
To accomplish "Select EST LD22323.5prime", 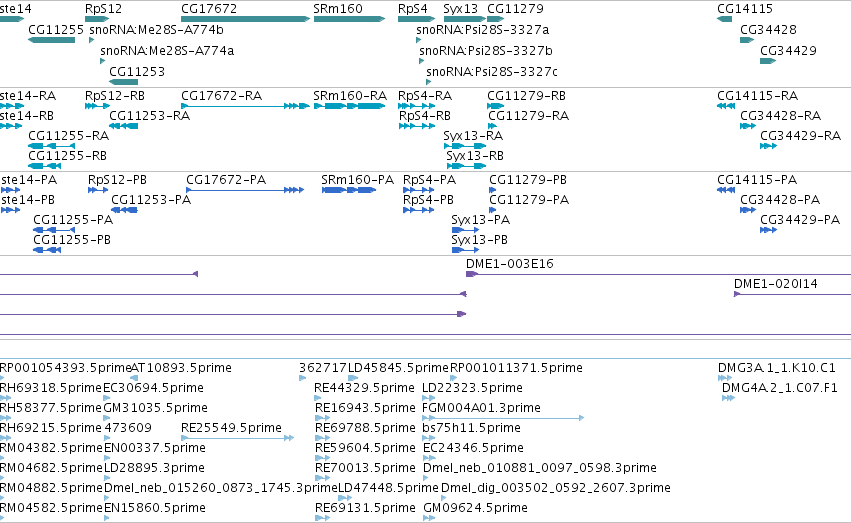I will pyautogui.click(x=428, y=398).
